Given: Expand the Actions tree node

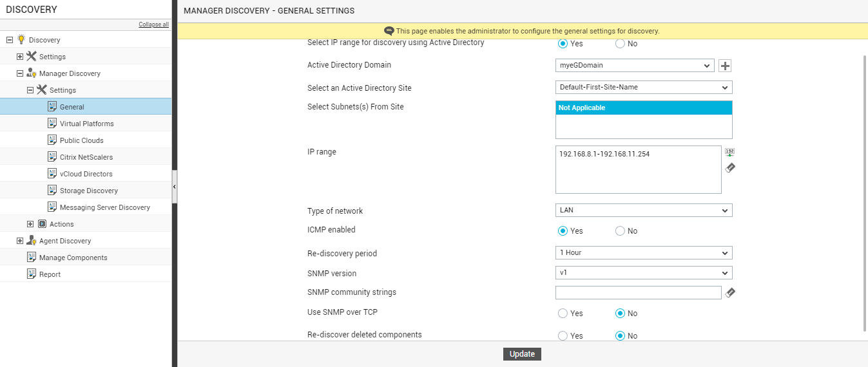Looking at the screenshot, I should (x=30, y=224).
